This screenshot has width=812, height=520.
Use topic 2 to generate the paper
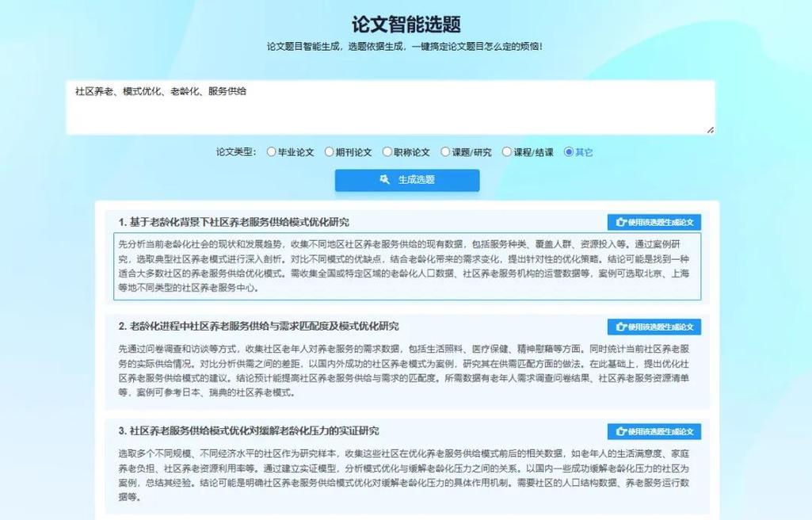654,327
